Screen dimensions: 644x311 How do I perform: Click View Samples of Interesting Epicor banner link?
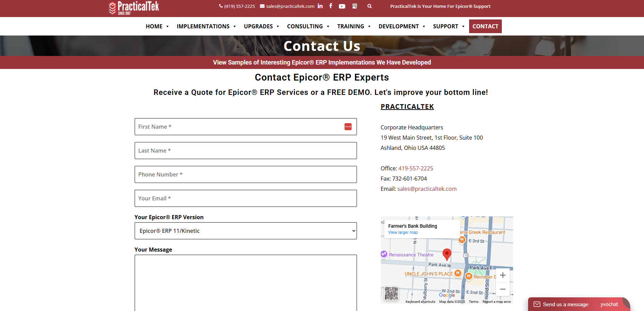coord(322,62)
